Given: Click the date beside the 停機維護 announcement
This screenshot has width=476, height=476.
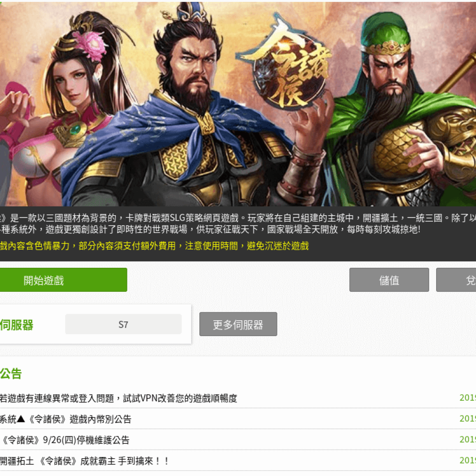Looking at the screenshot, I should 468,440.
